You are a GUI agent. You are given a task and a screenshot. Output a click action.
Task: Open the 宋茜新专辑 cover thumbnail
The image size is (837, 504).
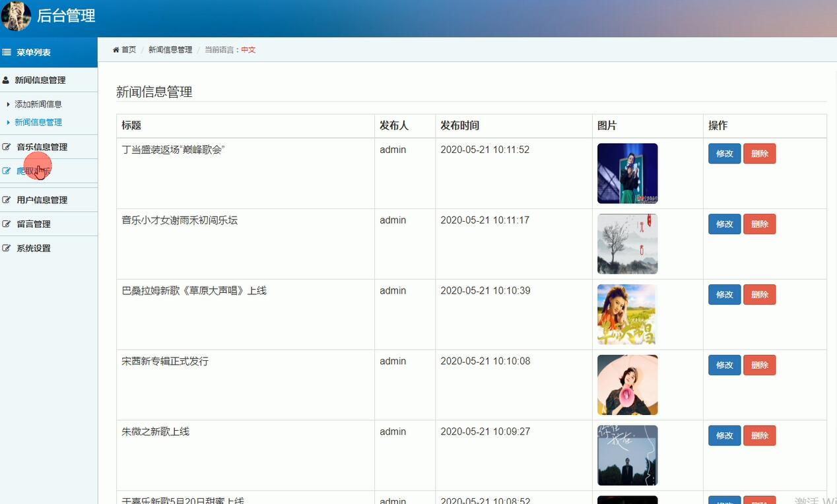click(x=628, y=385)
